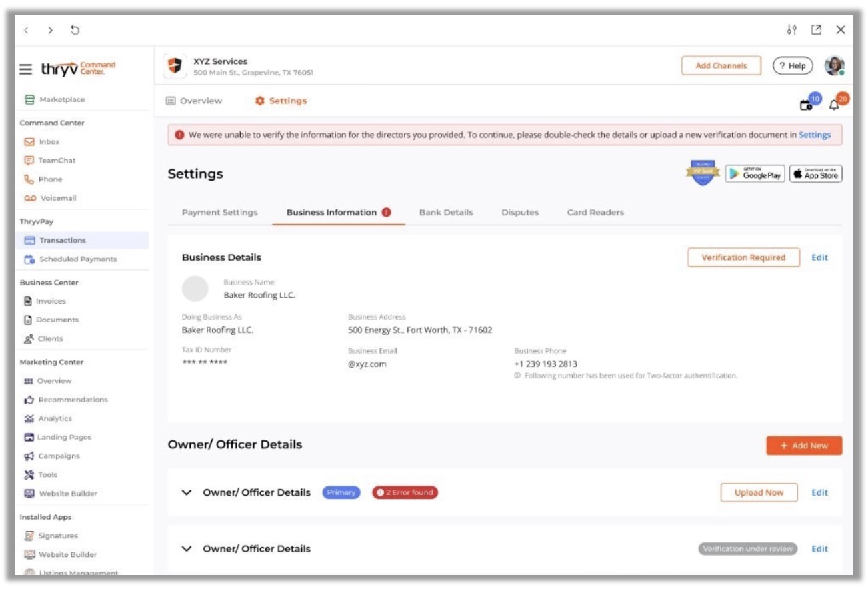Click the VIP Gold badge

(701, 173)
